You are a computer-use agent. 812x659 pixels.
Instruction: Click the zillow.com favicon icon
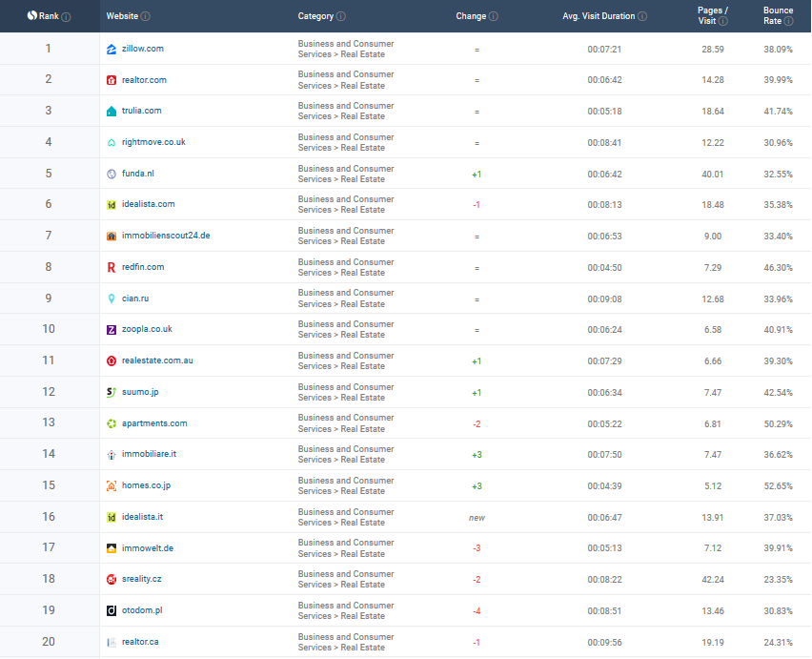point(112,50)
